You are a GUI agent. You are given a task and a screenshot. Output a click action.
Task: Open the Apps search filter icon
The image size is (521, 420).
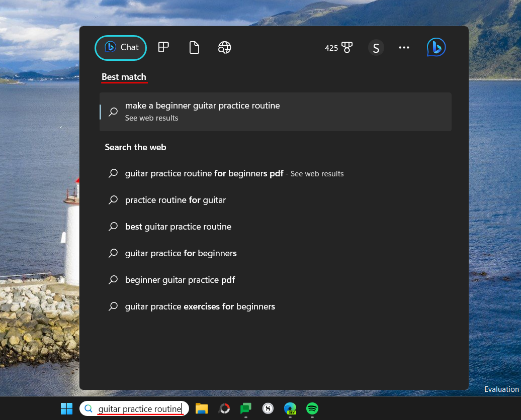coord(163,47)
